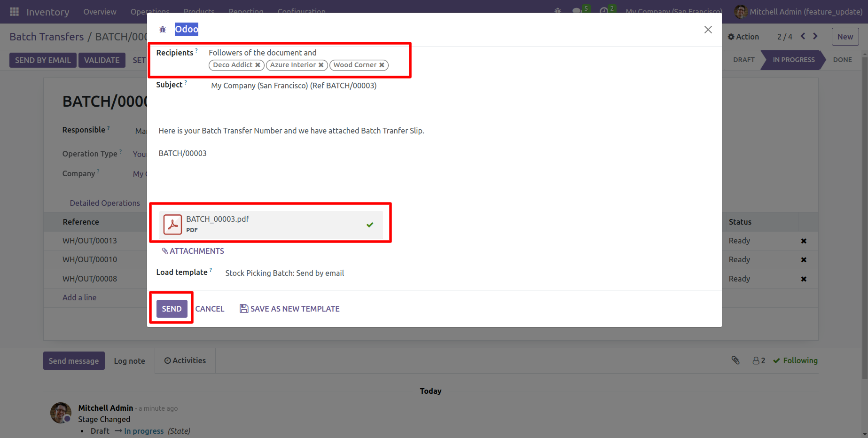Select the Draft status stage
868x438 pixels.
tap(743, 60)
